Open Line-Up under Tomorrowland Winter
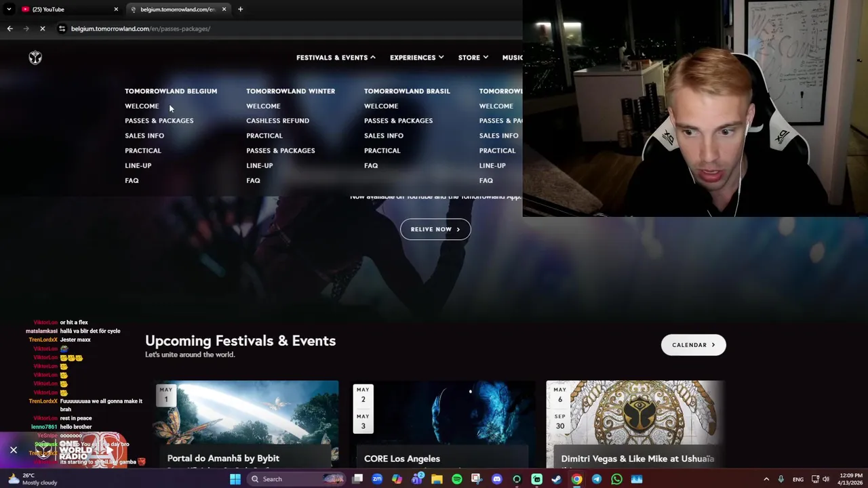The height and width of the screenshot is (488, 868). click(x=259, y=165)
